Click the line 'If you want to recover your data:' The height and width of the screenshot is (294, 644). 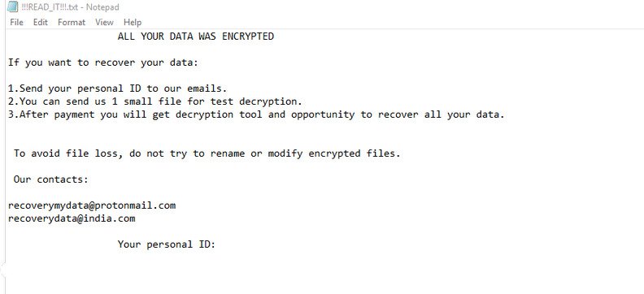click(x=103, y=63)
